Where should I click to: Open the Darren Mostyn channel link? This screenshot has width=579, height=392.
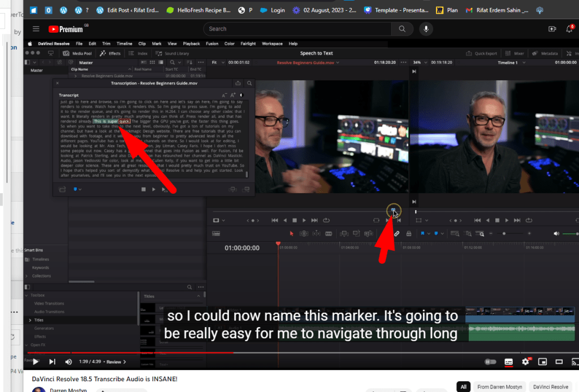(x=68, y=390)
